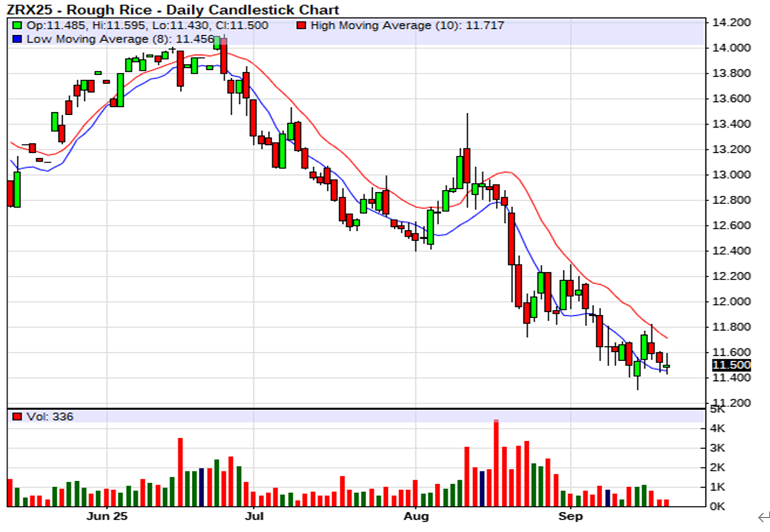Viewport: 770px width, 532px height.
Task: Select the ZRX25 Rough Rice chart title
Action: (x=173, y=10)
